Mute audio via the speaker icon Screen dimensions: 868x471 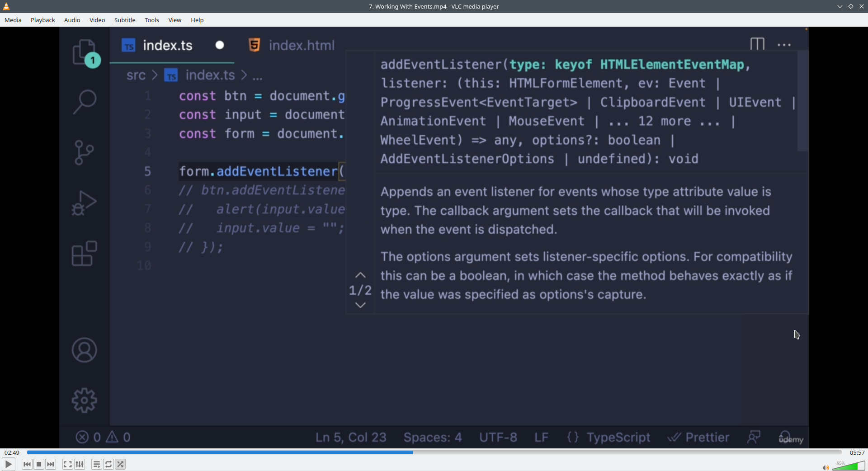(826, 467)
